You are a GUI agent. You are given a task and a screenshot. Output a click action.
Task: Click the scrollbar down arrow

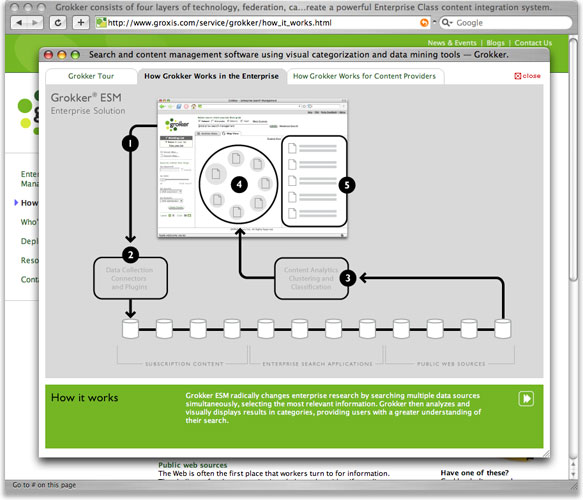click(573, 475)
